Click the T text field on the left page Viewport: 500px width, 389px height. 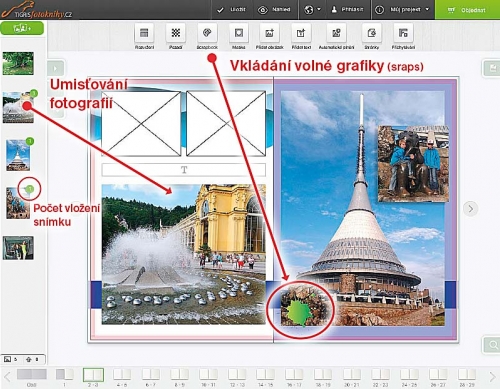pyautogui.click(x=184, y=170)
